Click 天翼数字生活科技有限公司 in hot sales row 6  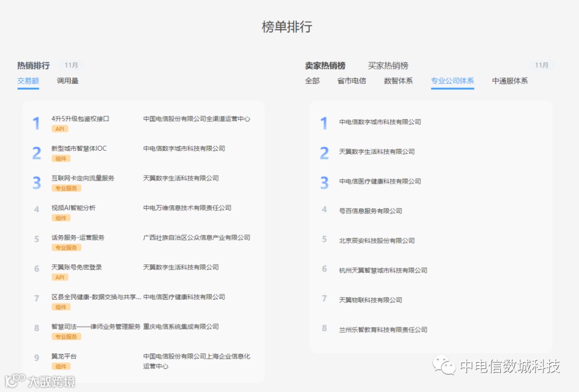coord(181,267)
